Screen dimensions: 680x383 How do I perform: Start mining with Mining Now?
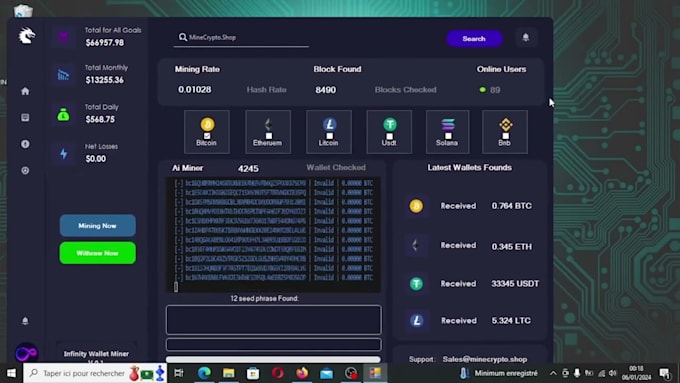98,226
